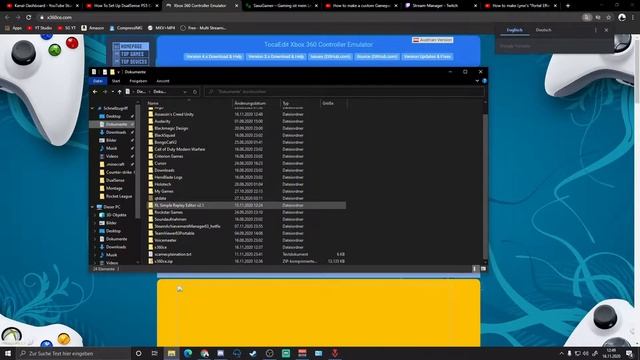
Task: Open the translate icon in address bar
Action: pyautogui.click(x=587, y=18)
